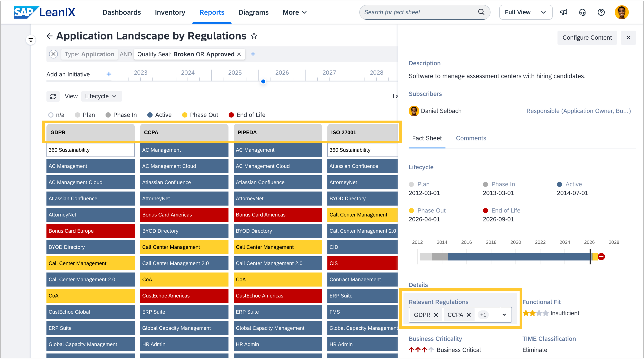Screen dimensions: 644x359
Task: Remove the Quality Seal filter
Action: [x=239, y=54]
